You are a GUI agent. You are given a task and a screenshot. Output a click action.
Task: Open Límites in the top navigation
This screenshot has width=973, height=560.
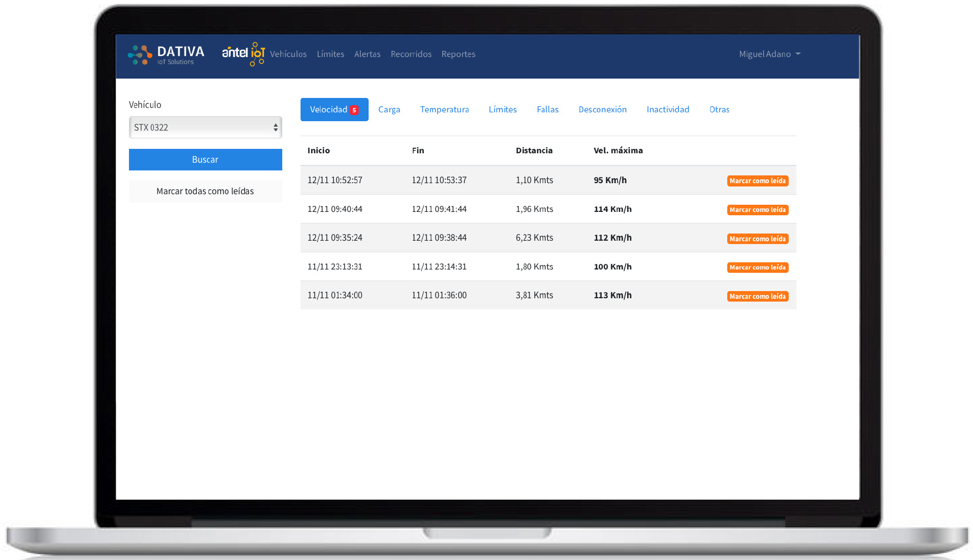(x=330, y=54)
